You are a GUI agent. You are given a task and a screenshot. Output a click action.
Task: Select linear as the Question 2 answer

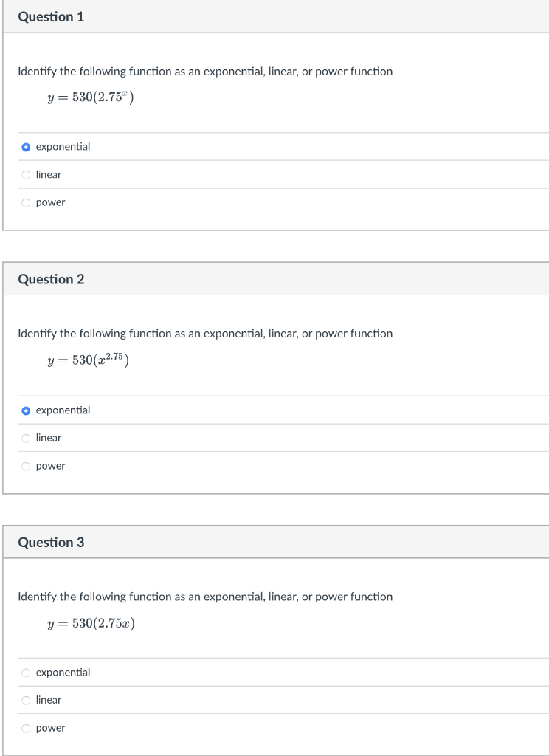tap(26, 438)
